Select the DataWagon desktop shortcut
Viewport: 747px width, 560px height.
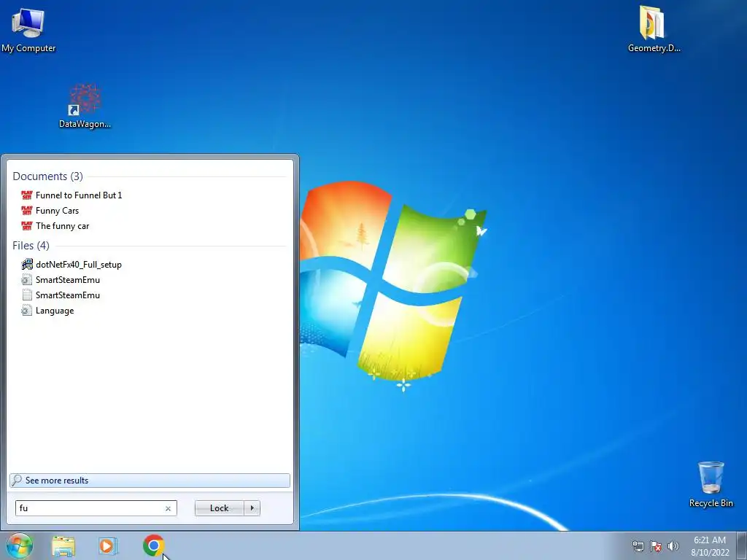(85, 106)
